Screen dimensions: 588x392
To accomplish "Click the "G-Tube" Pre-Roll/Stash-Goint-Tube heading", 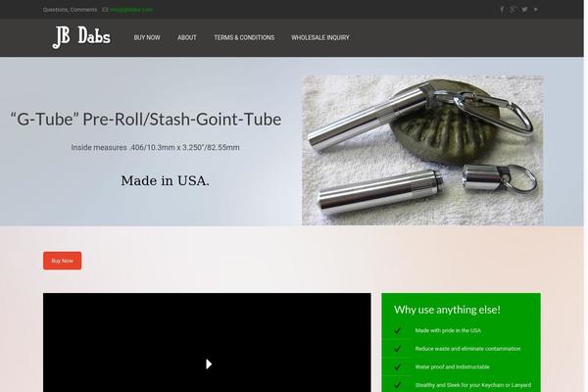I will click(145, 120).
